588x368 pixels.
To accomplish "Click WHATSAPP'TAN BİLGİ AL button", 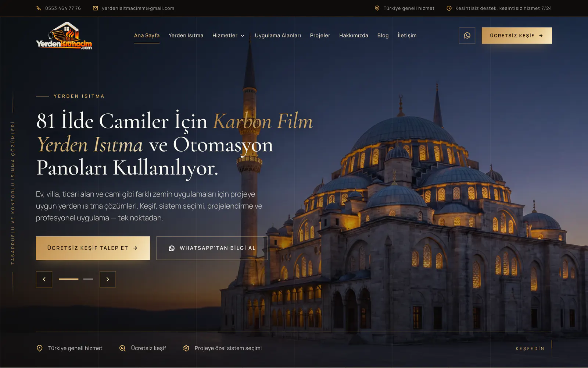I will coord(212,248).
